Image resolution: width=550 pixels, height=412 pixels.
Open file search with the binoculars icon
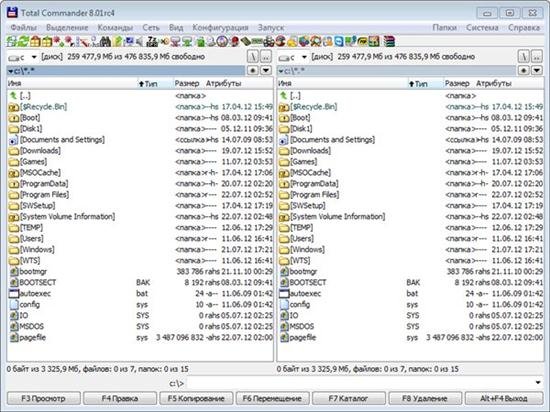(105, 41)
